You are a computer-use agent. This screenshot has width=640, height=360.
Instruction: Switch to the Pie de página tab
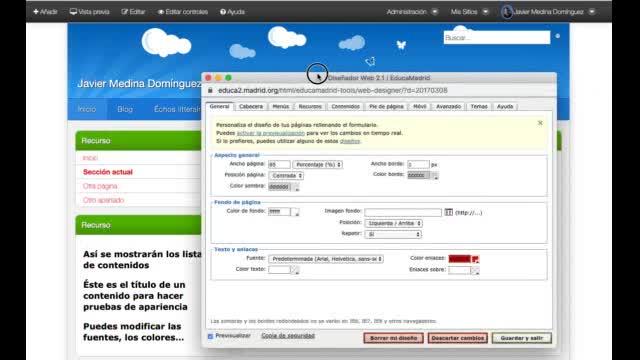pos(386,107)
